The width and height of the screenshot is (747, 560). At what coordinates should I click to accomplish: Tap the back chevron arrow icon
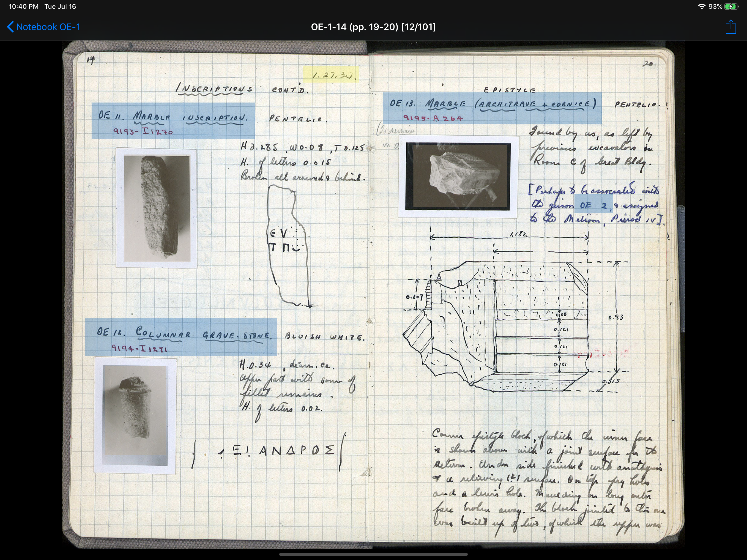click(10, 27)
